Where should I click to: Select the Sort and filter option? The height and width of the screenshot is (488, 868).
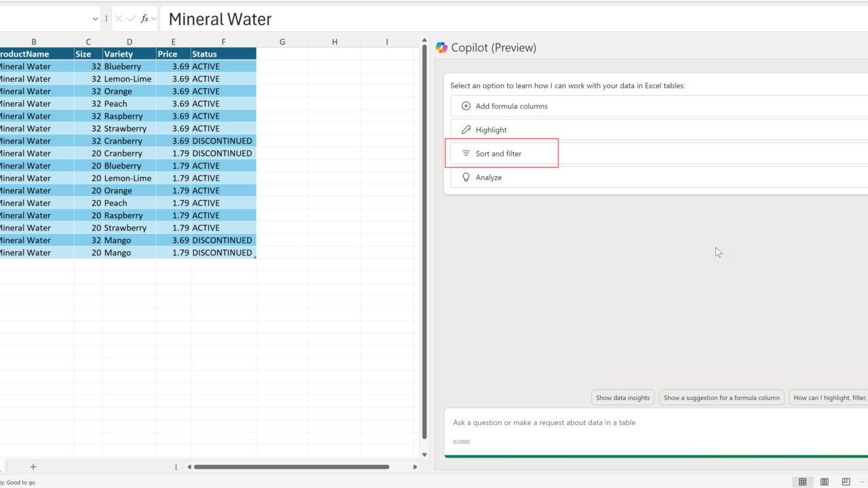pos(498,154)
